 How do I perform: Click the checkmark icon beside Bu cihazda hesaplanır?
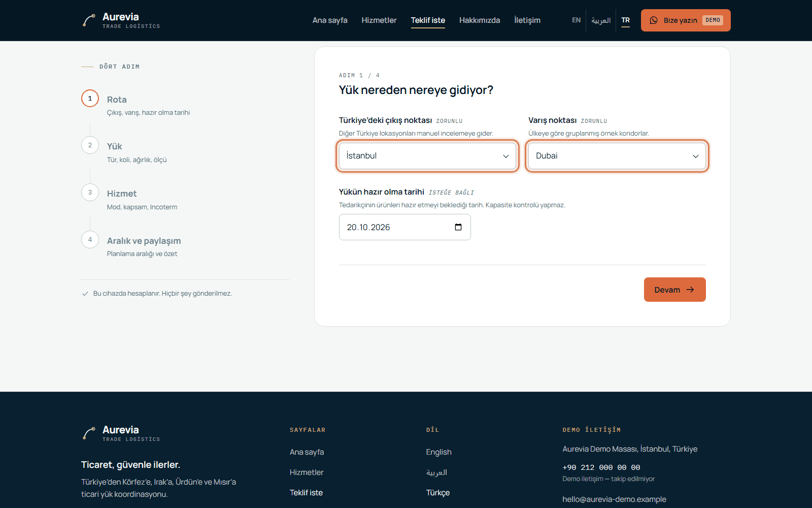(85, 294)
